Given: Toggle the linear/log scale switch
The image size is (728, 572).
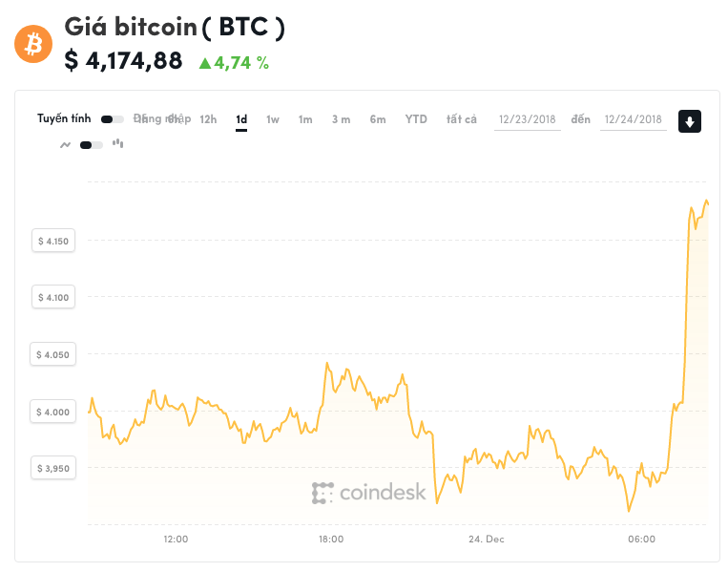Looking at the screenshot, I should (x=113, y=119).
